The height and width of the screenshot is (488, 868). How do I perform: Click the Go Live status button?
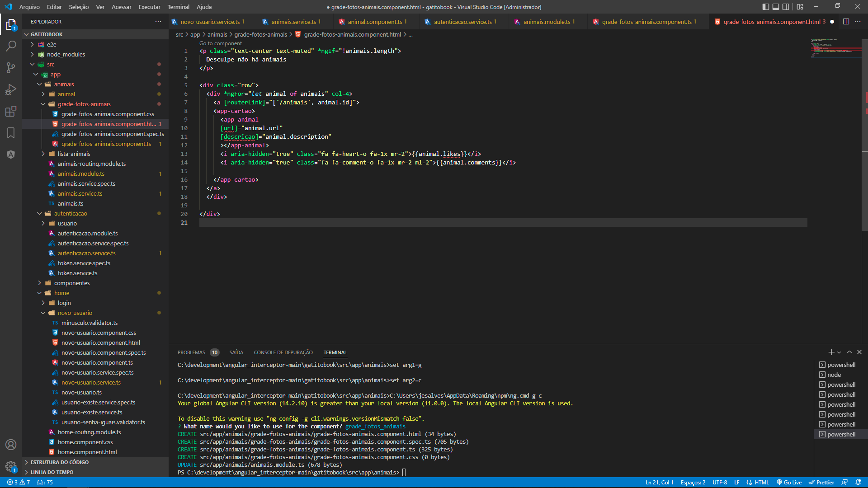point(789,483)
